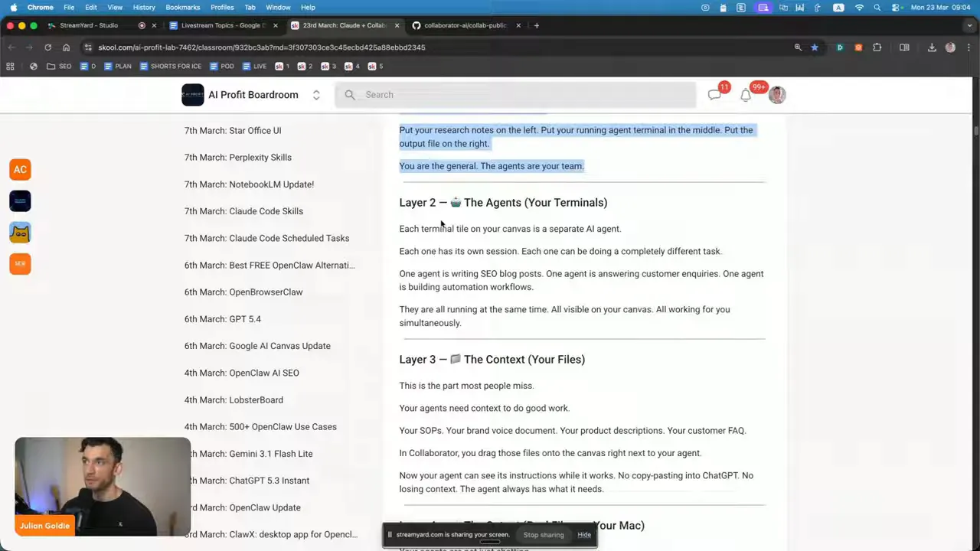Open the lesson 4th March: LobsterBoard
Viewport: 980px width, 551px height.
click(x=234, y=400)
